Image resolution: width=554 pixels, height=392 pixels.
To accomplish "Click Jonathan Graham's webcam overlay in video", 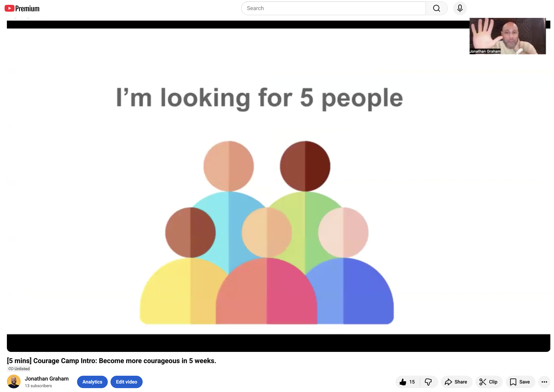I will [507, 36].
